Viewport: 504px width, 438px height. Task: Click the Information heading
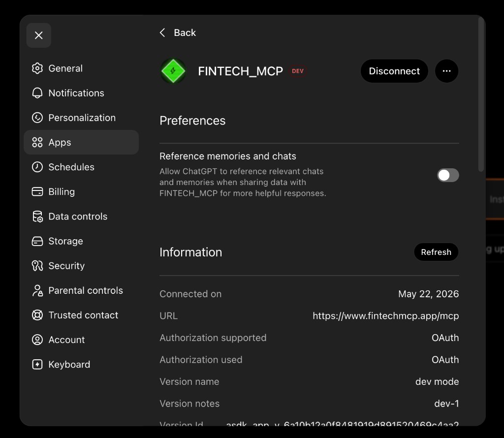click(x=190, y=252)
